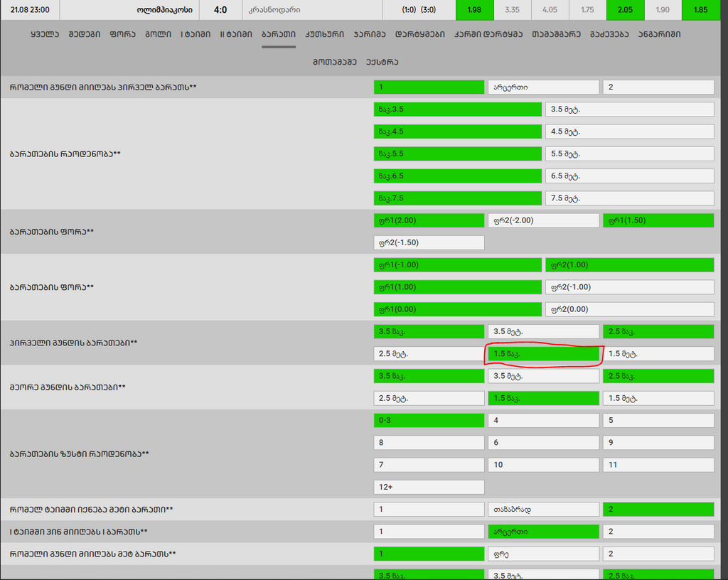
Task: Select the 6.5 მეტ. cards option
Action: 629,176
